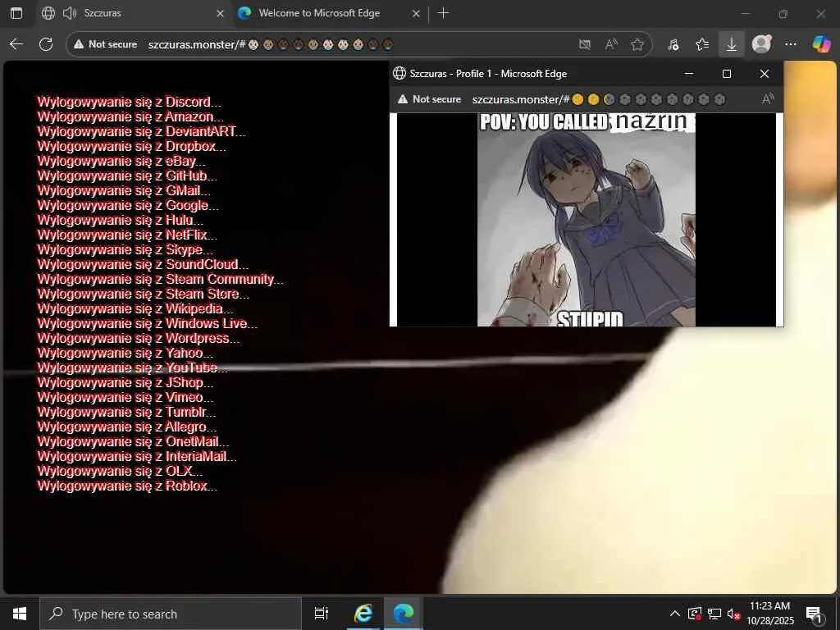The height and width of the screenshot is (630, 840).
Task: Open the Windows Start menu
Action: click(x=20, y=614)
